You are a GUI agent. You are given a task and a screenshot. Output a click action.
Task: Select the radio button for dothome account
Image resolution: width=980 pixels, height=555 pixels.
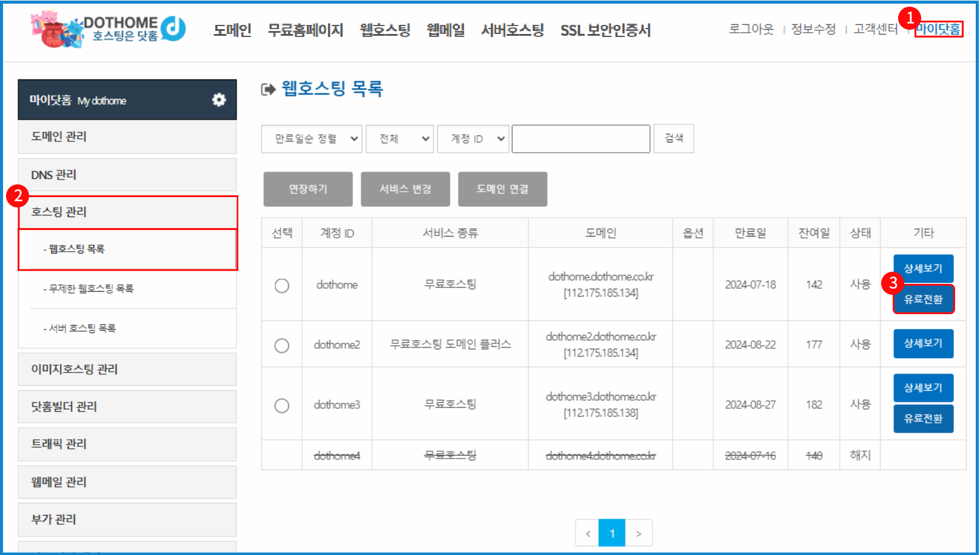[282, 285]
